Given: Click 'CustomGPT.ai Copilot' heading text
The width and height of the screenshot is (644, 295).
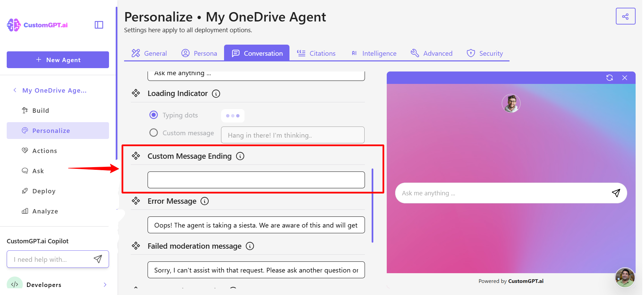Looking at the screenshot, I should click(38, 241).
